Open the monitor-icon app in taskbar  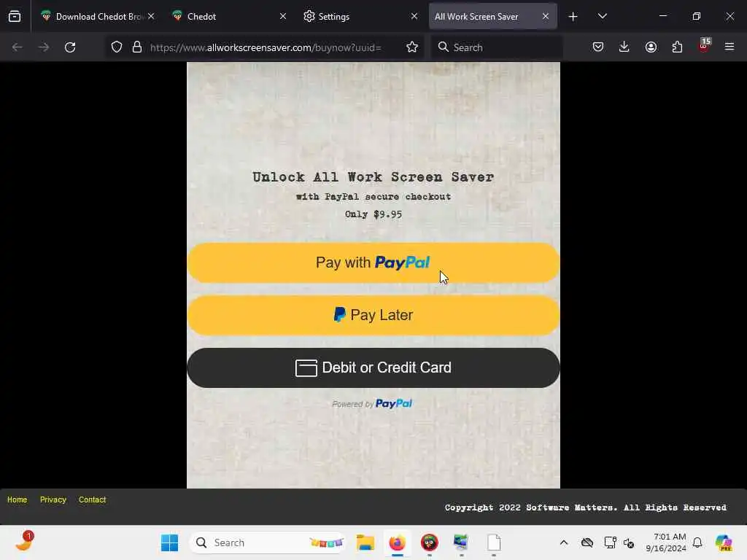(x=461, y=542)
